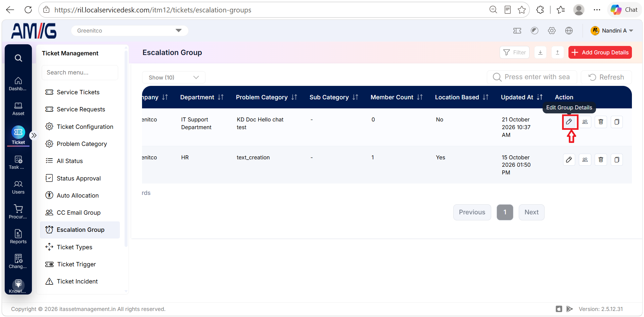The width and height of the screenshot is (644, 317).
Task: Open Auto Allocation menu item
Action: [80, 196]
